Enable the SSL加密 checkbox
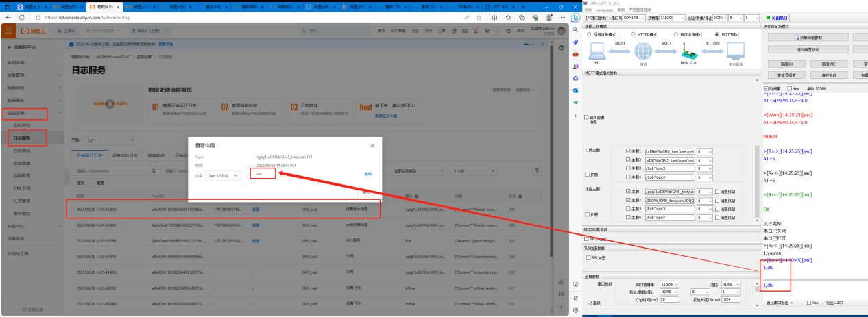 (586, 258)
